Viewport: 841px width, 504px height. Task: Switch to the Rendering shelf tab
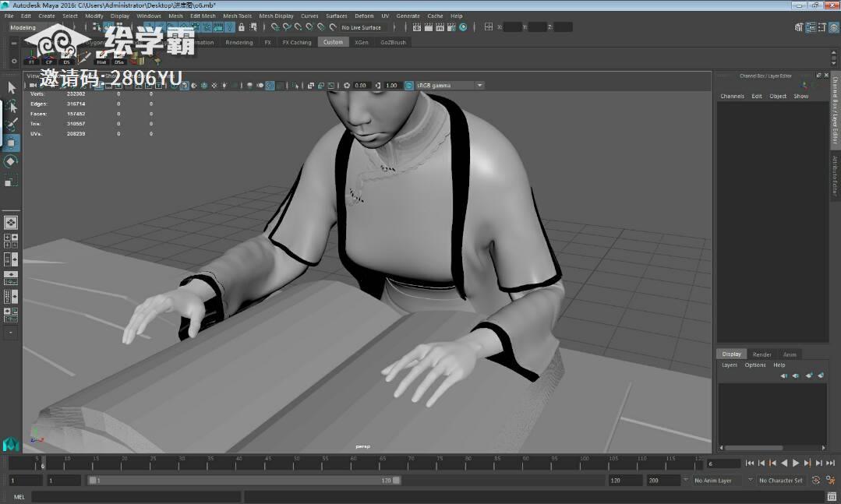239,42
